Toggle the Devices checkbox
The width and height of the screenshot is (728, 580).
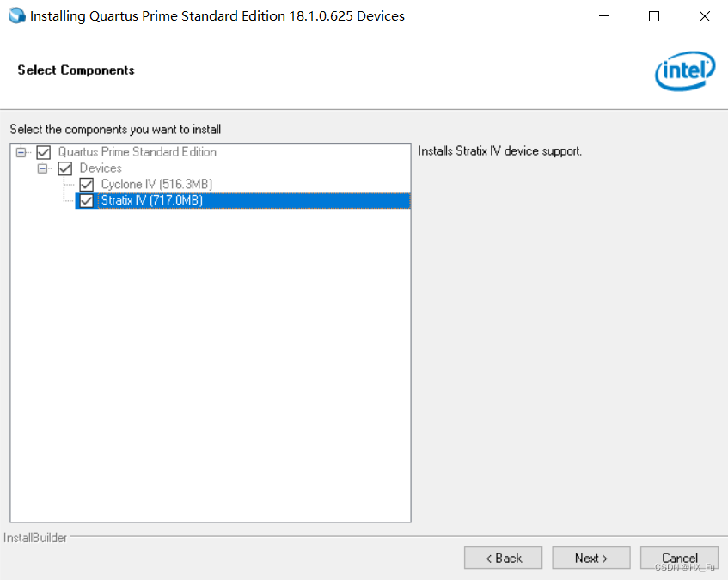pyautogui.click(x=65, y=168)
